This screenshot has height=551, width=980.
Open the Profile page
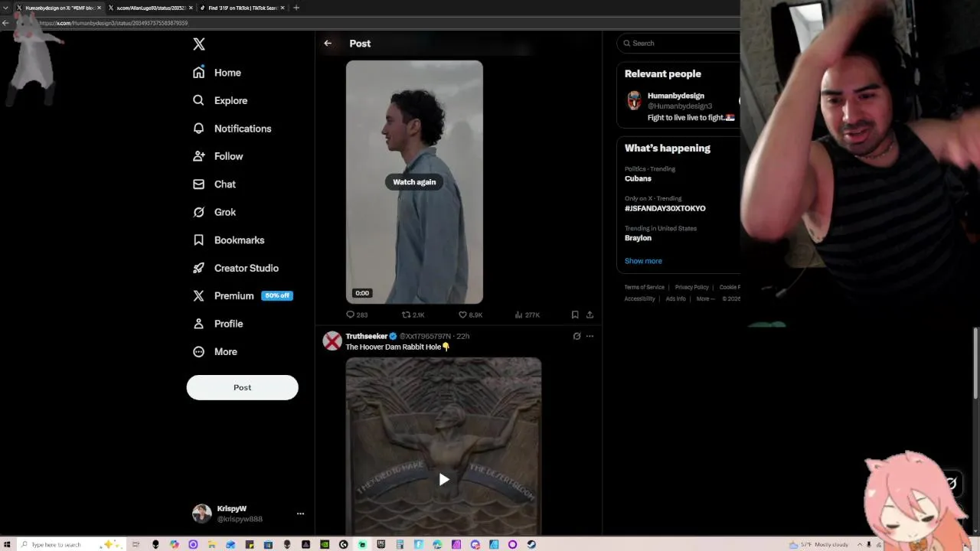tap(218, 324)
